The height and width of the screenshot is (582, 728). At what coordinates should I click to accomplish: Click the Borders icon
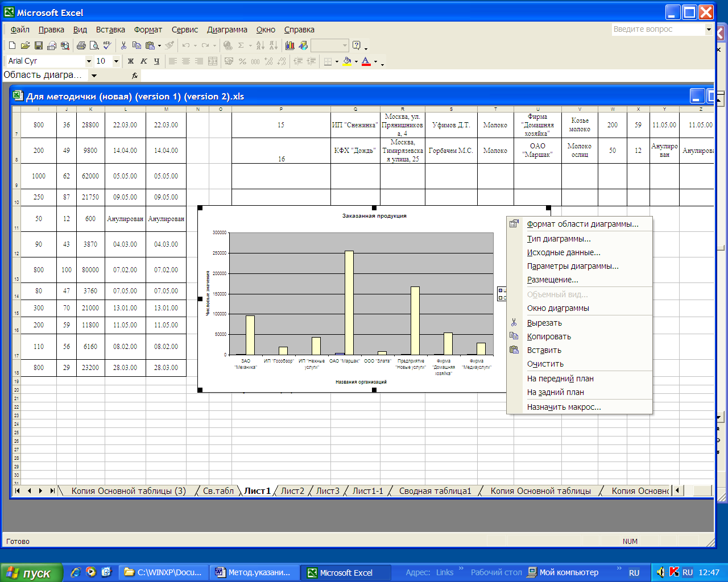(x=328, y=61)
